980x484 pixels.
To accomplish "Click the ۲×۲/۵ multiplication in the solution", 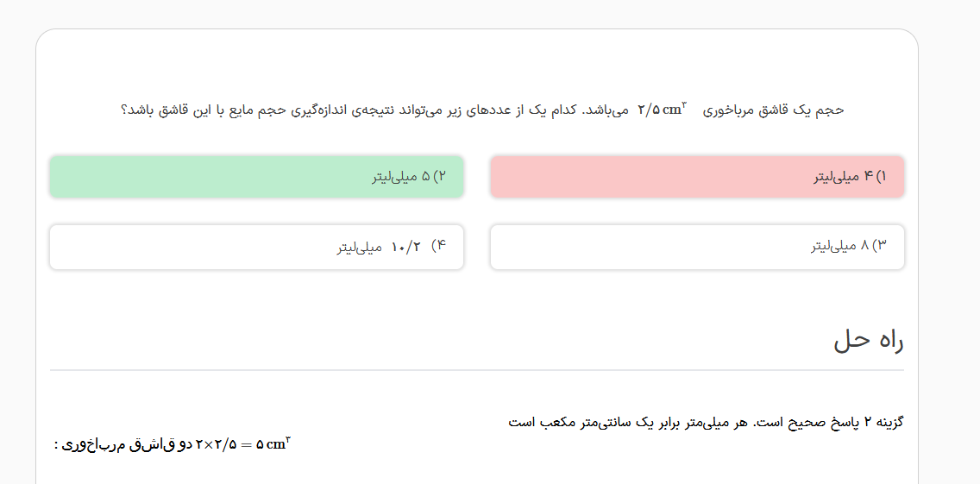I will tap(217, 444).
